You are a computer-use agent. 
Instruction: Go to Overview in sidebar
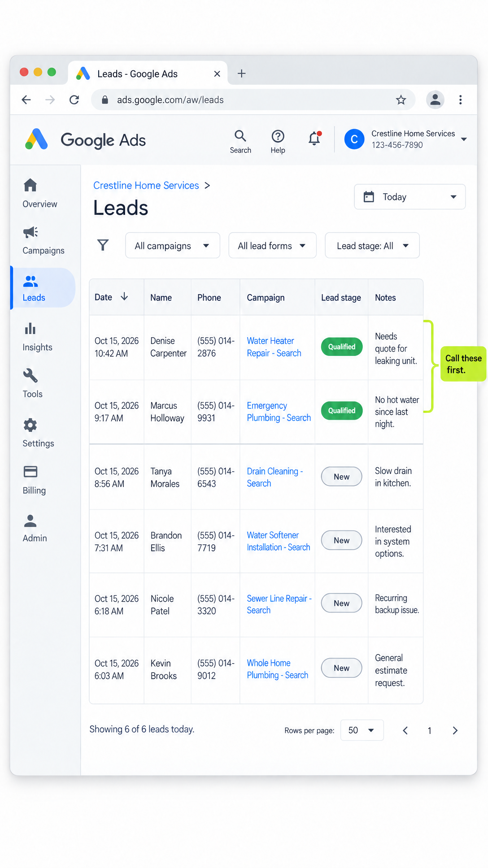coord(40,193)
